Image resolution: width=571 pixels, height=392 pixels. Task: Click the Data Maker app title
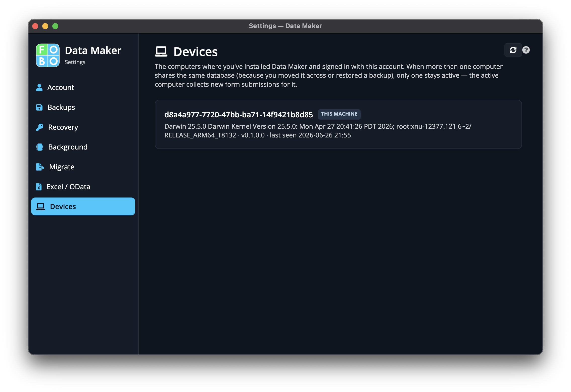93,51
